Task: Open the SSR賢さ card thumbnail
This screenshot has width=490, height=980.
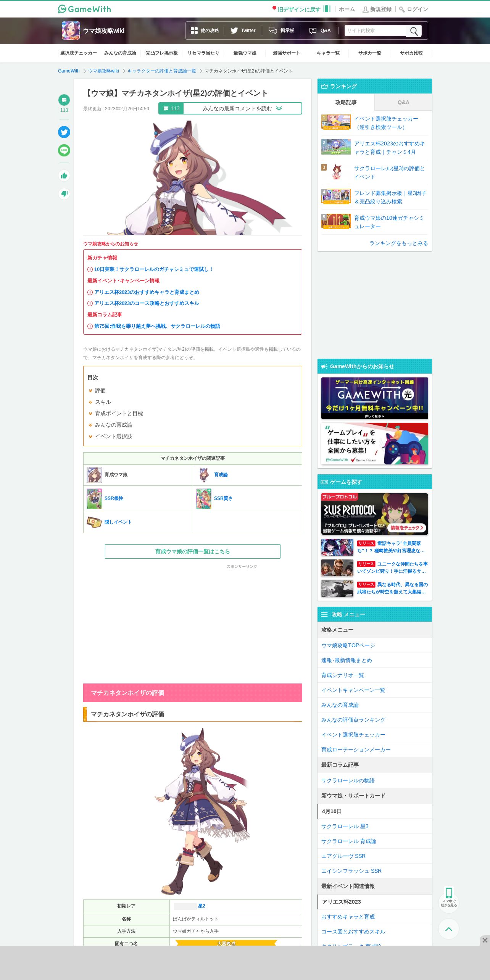Action: [204, 498]
